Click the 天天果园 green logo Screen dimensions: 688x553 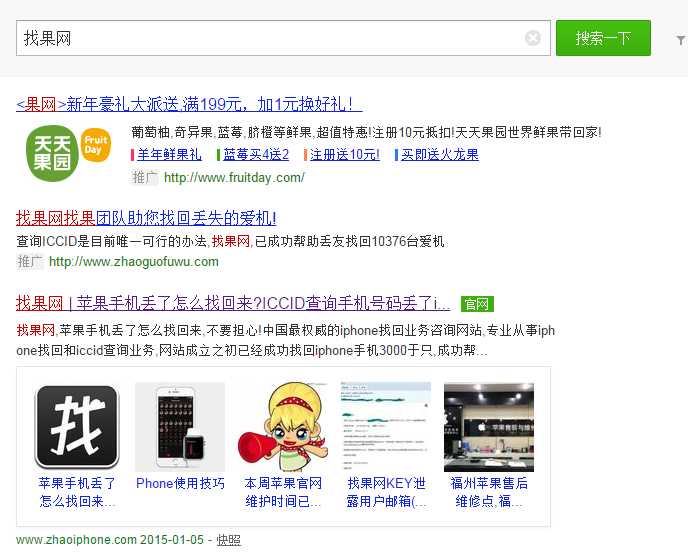(52, 153)
